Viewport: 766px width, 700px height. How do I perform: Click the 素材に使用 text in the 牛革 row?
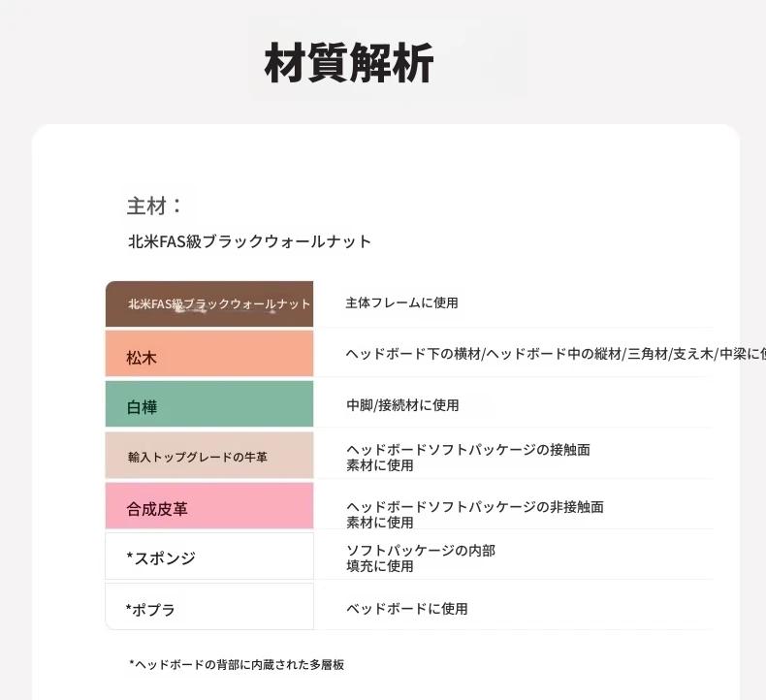coord(379,465)
